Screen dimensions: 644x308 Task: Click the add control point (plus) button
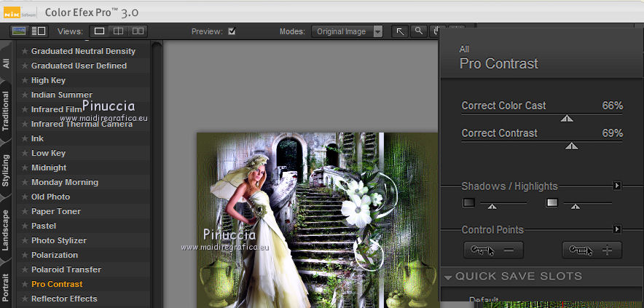[592, 250]
